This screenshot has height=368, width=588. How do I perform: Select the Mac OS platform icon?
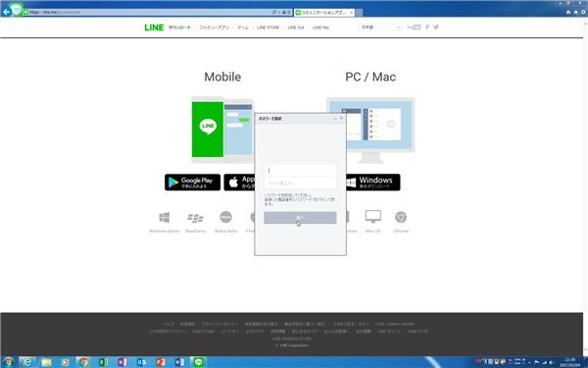click(x=373, y=216)
